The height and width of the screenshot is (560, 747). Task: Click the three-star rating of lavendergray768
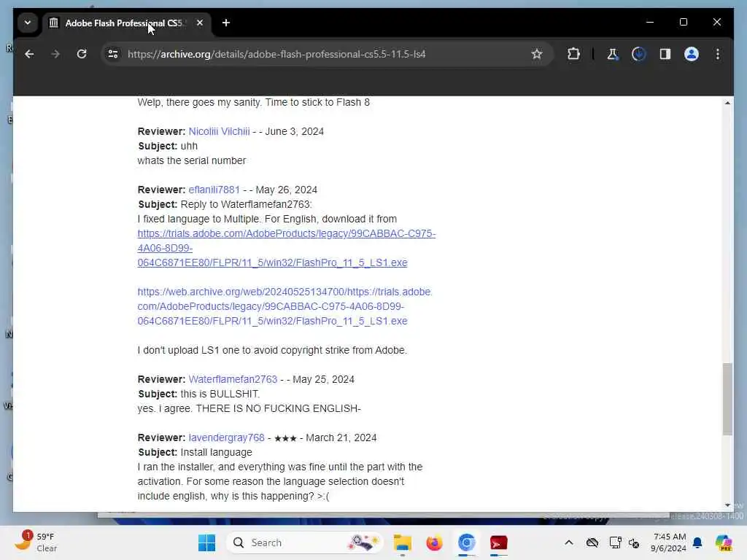click(285, 438)
